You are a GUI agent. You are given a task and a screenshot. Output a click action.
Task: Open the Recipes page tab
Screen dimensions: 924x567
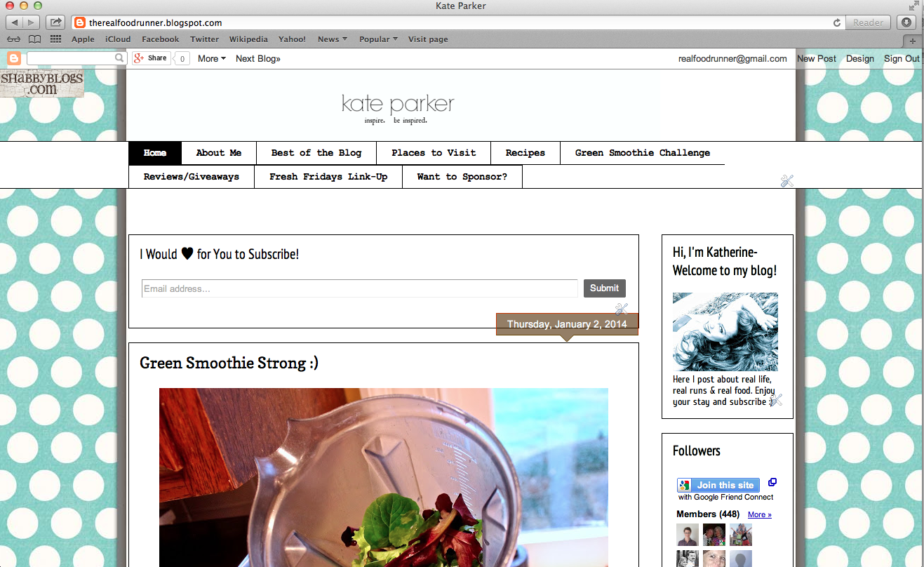point(525,153)
